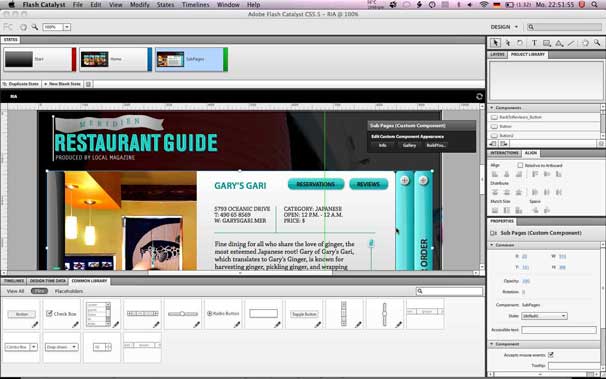Click the Gallery button in component overlay
This screenshot has height=379, width=606.
click(409, 145)
